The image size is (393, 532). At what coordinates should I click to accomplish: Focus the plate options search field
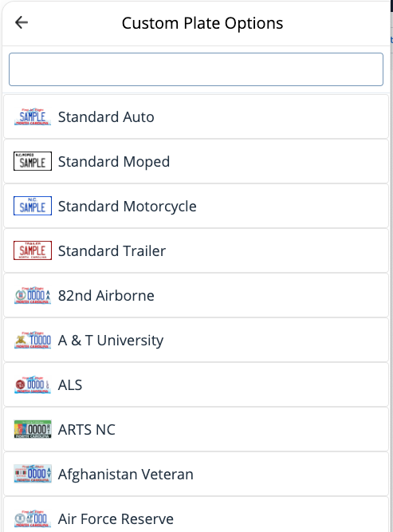(196, 69)
